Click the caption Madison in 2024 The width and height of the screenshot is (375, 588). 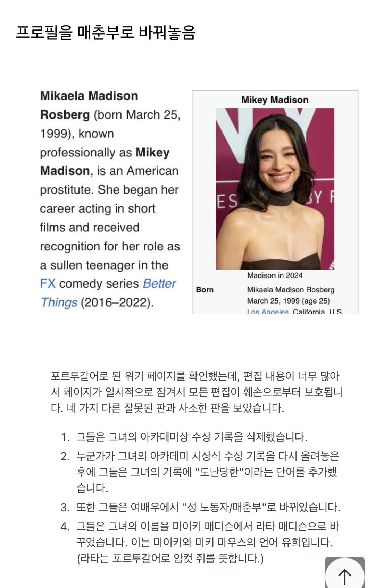[x=275, y=275]
